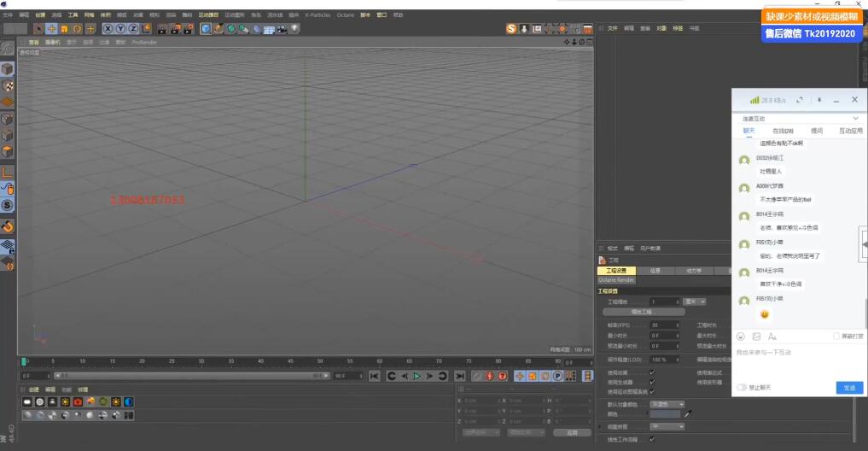The image size is (868, 451).
Task: Add a light object
Action: [295, 29]
